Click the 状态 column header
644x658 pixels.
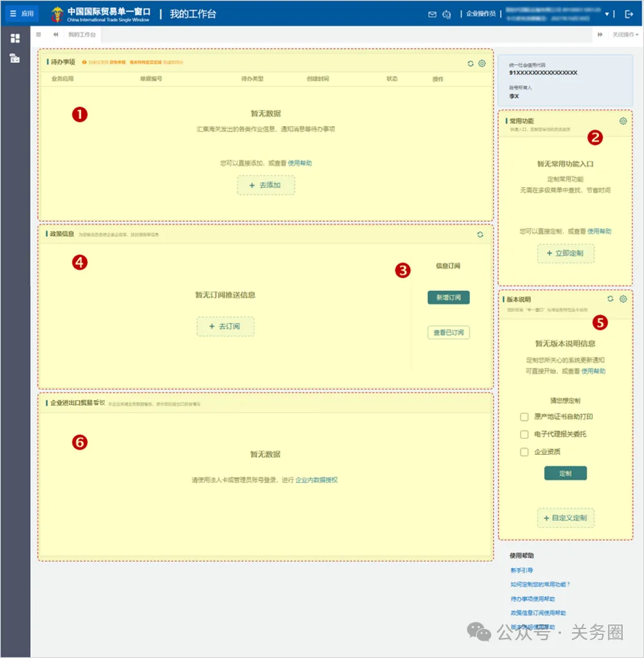(392, 78)
